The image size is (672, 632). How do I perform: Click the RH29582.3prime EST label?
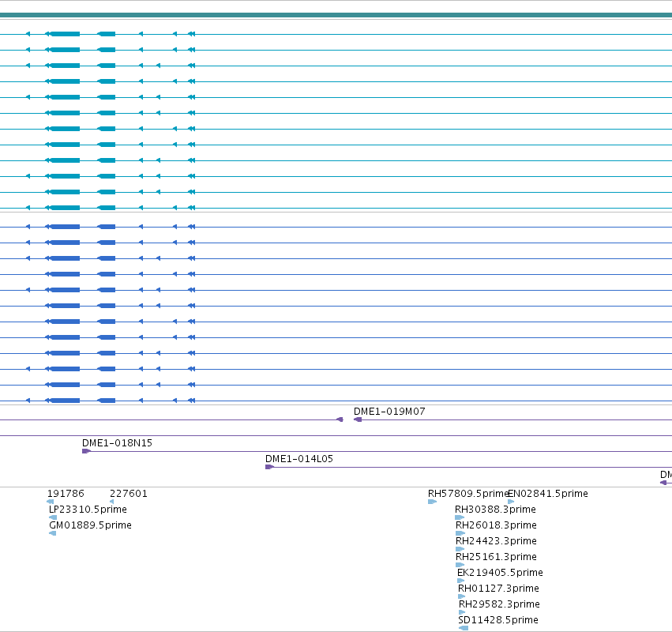(x=499, y=604)
